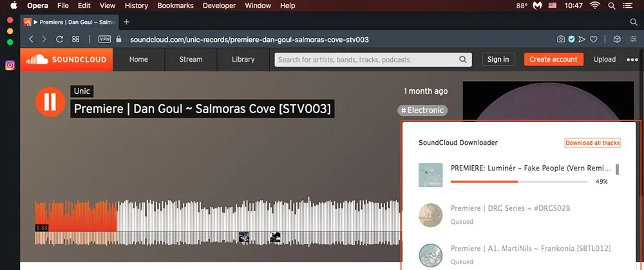This screenshot has width=644, height=270.
Task: Open Speed Dial grid icon
Action: click(75, 39)
